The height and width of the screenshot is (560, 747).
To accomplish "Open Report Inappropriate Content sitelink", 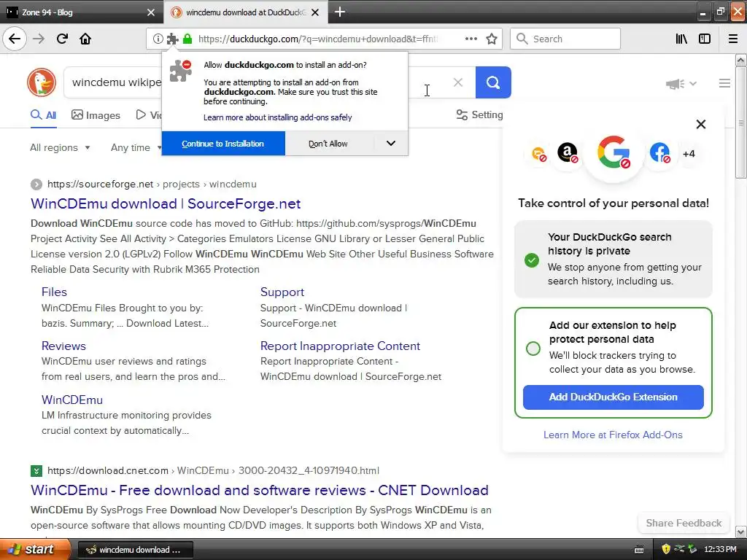I will 340,346.
